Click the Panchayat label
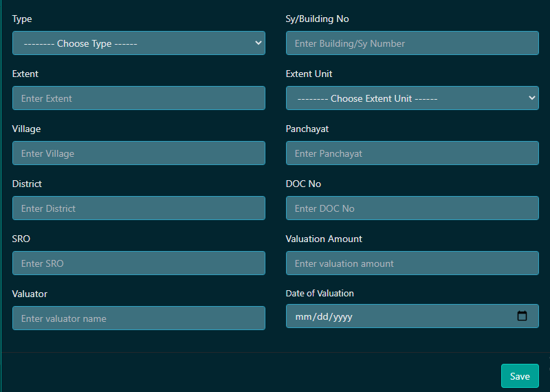This screenshot has width=550, height=392. coord(307,129)
